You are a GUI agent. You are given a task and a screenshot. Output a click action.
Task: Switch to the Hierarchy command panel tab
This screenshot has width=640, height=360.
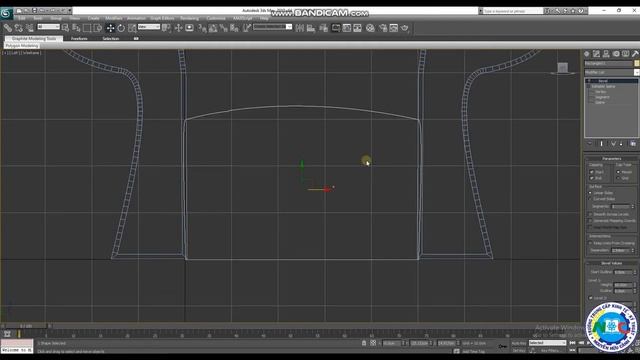pos(606,54)
